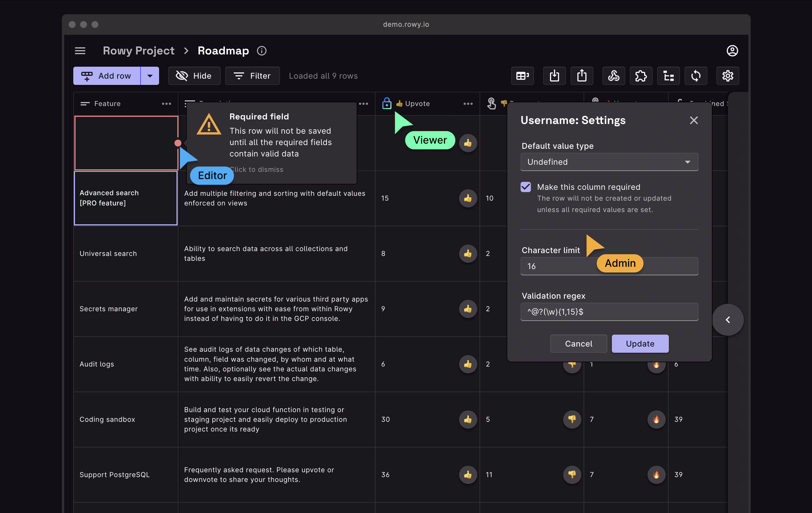Click Rowy Project breadcrumb
The image size is (812, 513).
pyautogui.click(x=139, y=50)
